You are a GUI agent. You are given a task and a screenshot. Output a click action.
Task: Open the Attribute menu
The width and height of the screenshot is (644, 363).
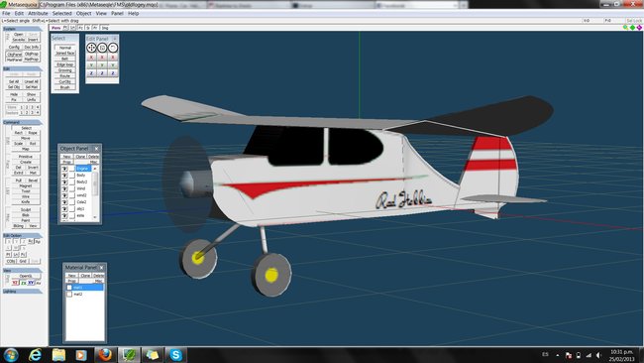[38, 13]
